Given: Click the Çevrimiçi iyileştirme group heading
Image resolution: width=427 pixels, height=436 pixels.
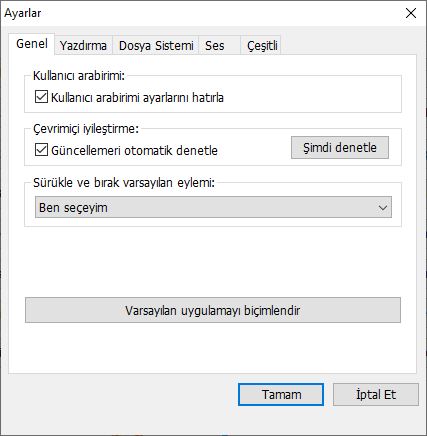Looking at the screenshot, I should (86, 129).
